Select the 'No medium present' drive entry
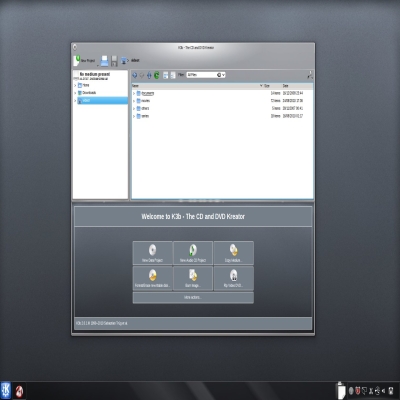 pyautogui.click(x=100, y=76)
